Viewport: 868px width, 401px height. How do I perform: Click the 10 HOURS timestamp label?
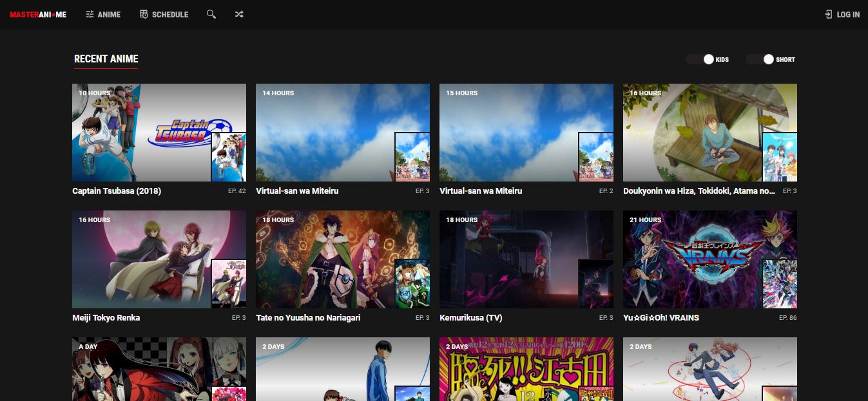point(95,93)
